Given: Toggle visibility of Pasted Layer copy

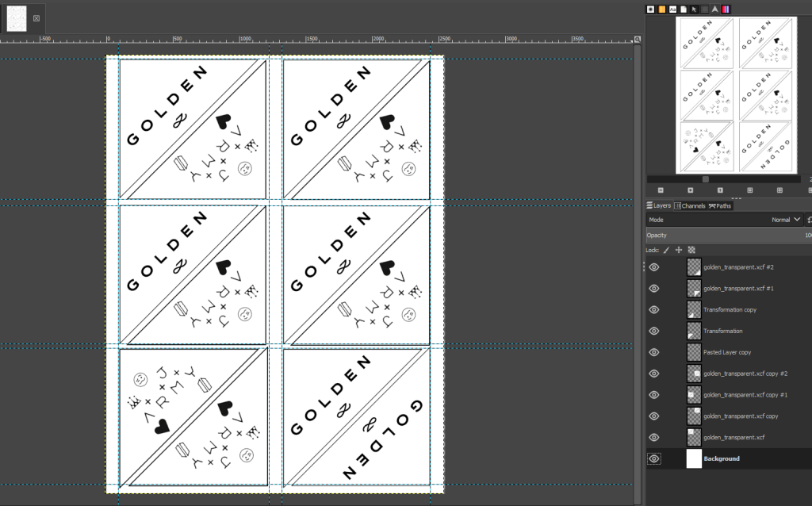Looking at the screenshot, I should [654, 352].
